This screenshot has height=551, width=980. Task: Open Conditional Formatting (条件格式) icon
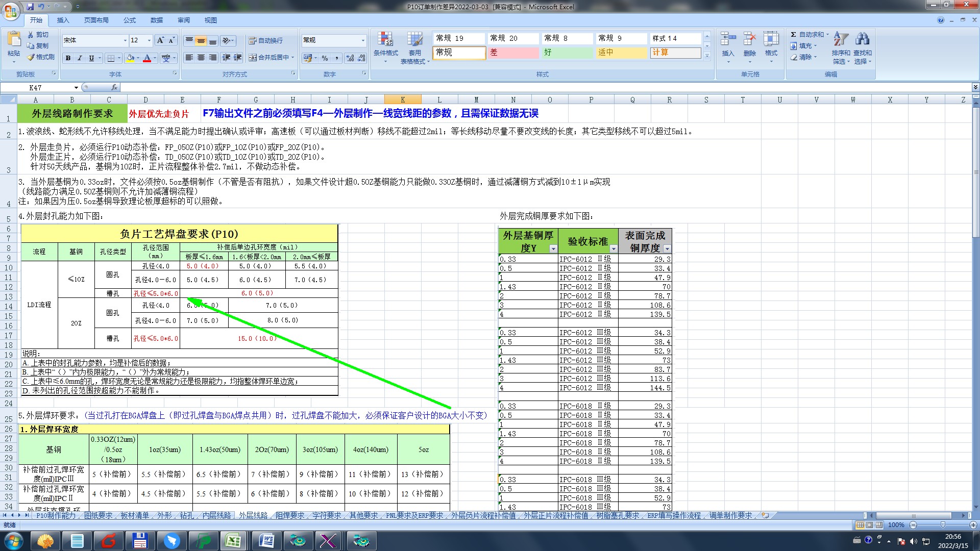[385, 40]
